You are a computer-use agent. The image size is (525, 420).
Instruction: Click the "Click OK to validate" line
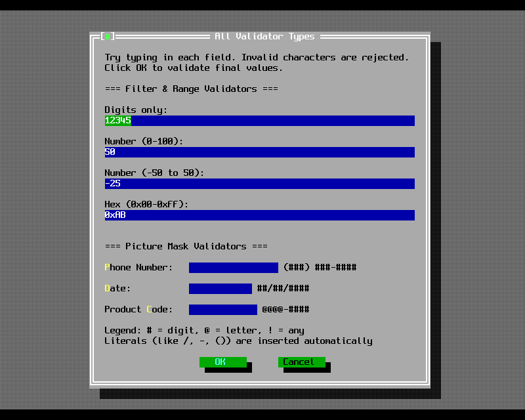194,68
